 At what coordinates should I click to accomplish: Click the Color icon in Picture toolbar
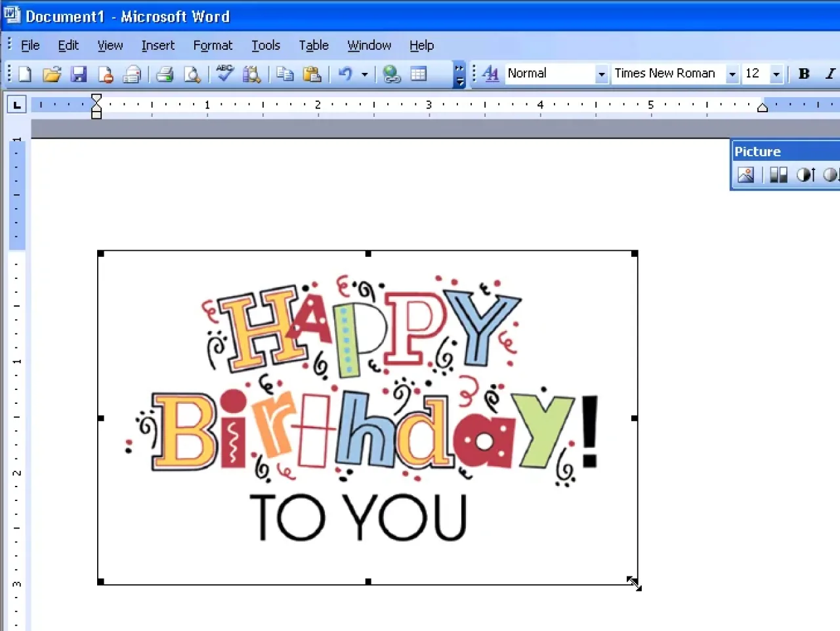(x=778, y=175)
